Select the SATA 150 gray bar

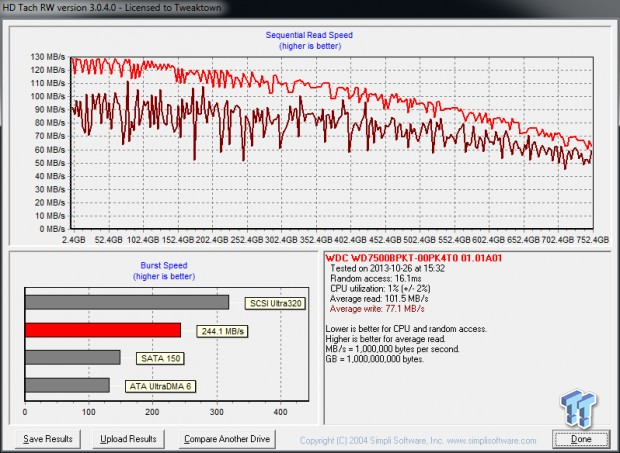73,357
